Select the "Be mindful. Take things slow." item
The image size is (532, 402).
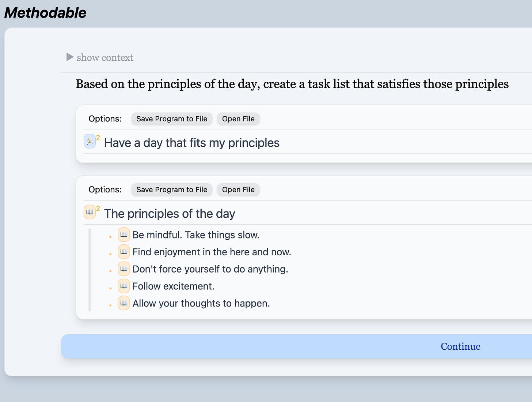pyautogui.click(x=196, y=235)
